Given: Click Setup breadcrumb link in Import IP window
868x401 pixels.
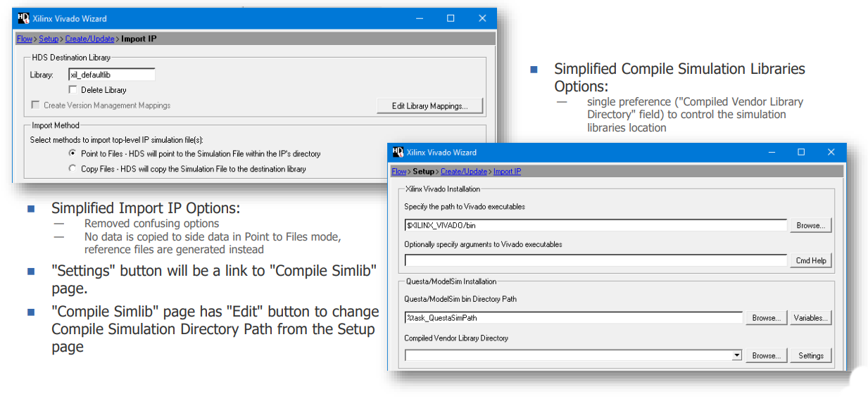Looking at the screenshot, I should [49, 39].
